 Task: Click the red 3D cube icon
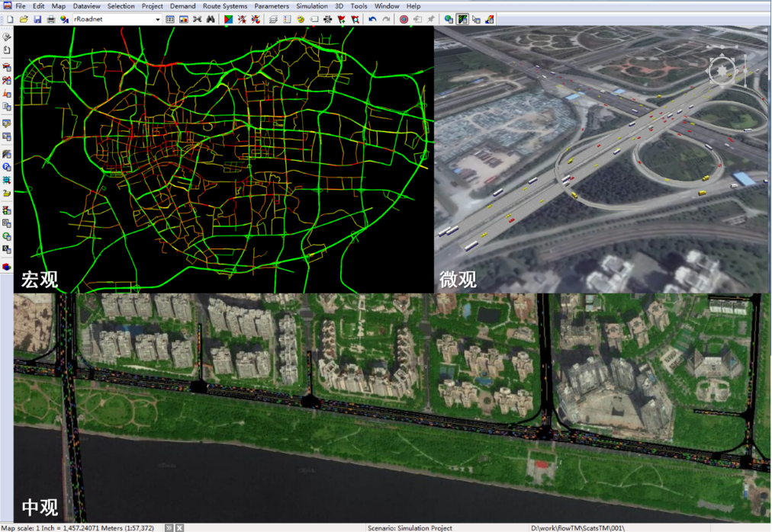pyautogui.click(x=7, y=267)
